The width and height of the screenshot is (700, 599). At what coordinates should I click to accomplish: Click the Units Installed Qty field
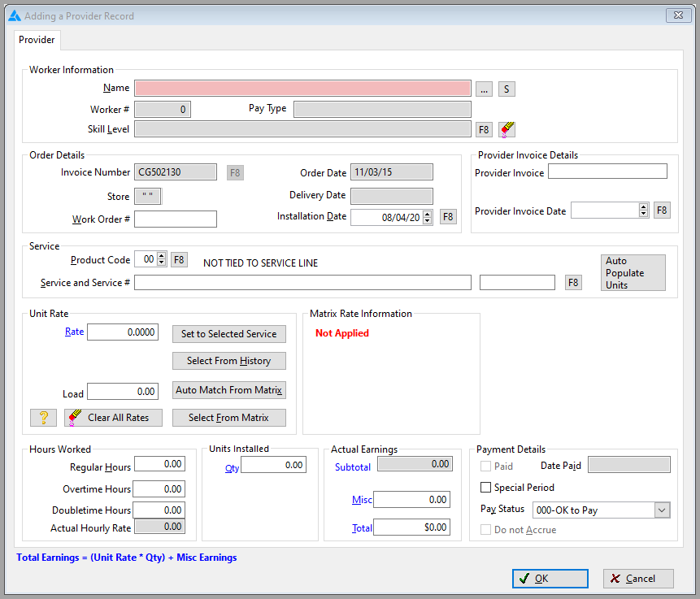274,465
